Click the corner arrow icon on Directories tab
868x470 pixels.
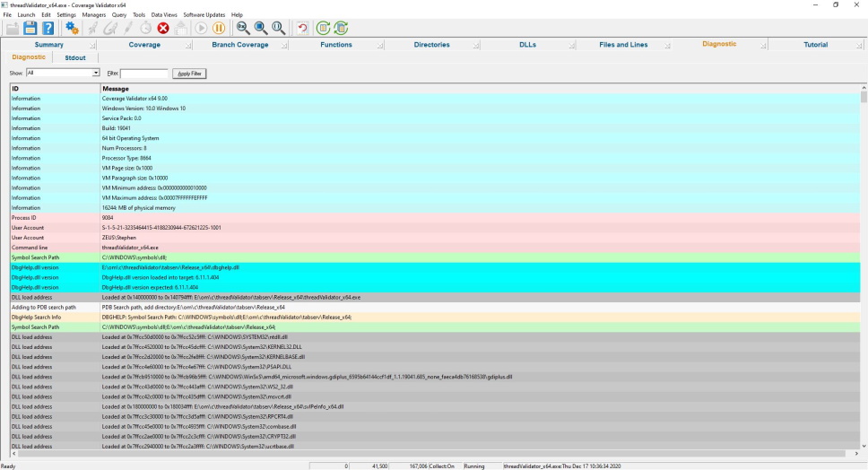475,46
